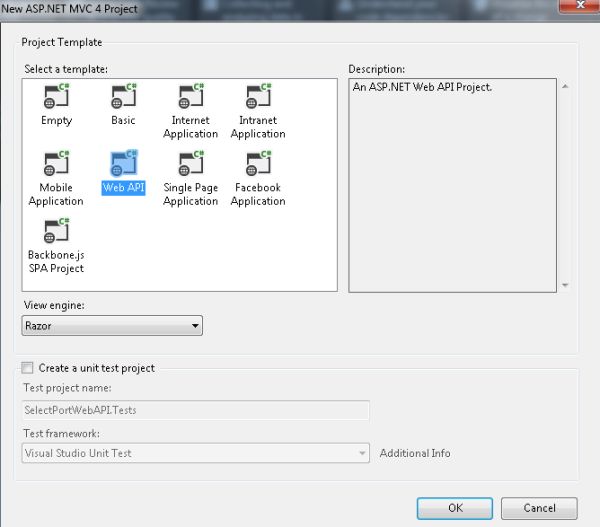Click description scrollbar down arrow
Image resolution: width=600 pixels, height=527 pixels.
(565, 285)
